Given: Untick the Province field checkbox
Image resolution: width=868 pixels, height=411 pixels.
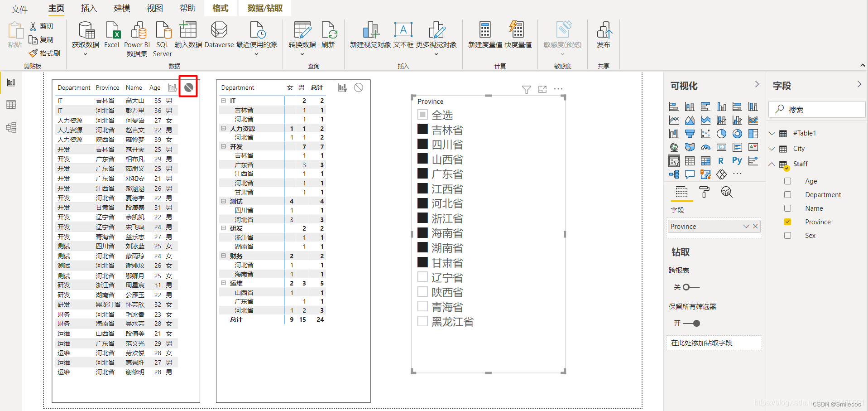Looking at the screenshot, I should coord(787,222).
